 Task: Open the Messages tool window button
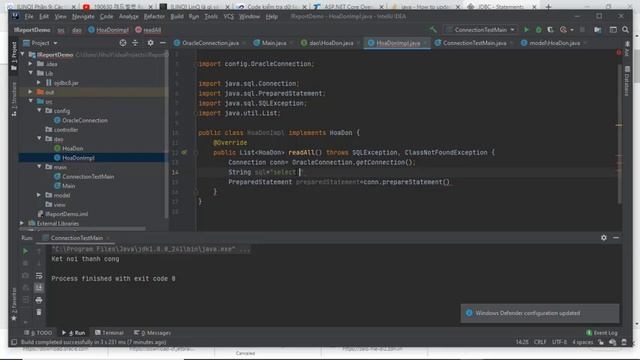[152, 333]
